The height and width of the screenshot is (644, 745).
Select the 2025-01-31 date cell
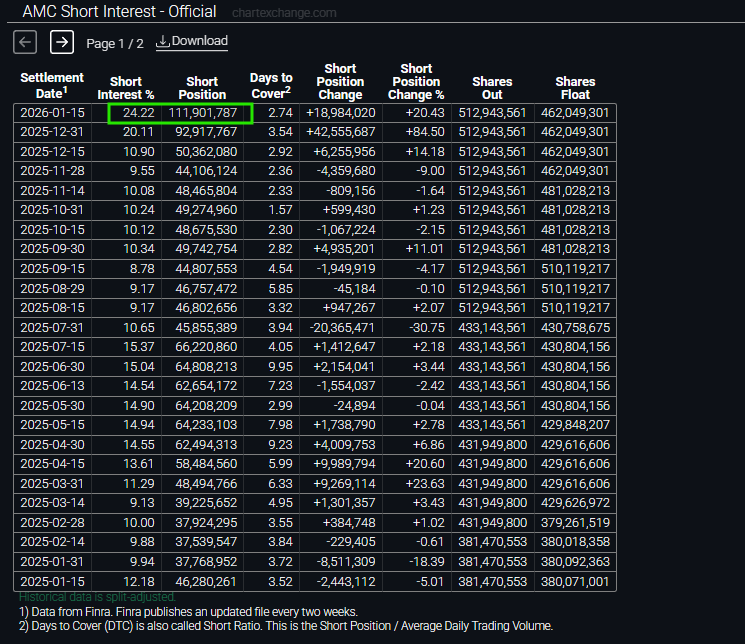[52, 561]
